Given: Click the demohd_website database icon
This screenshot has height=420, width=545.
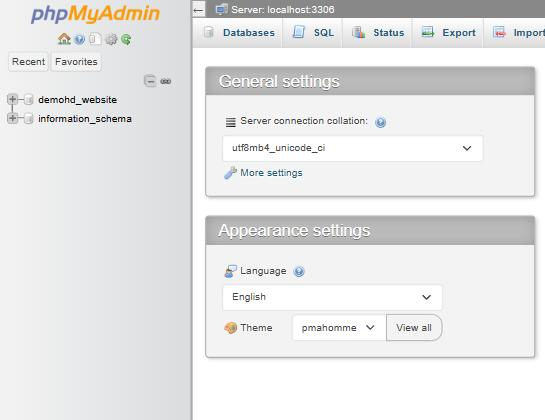Looking at the screenshot, I should (x=29, y=100).
